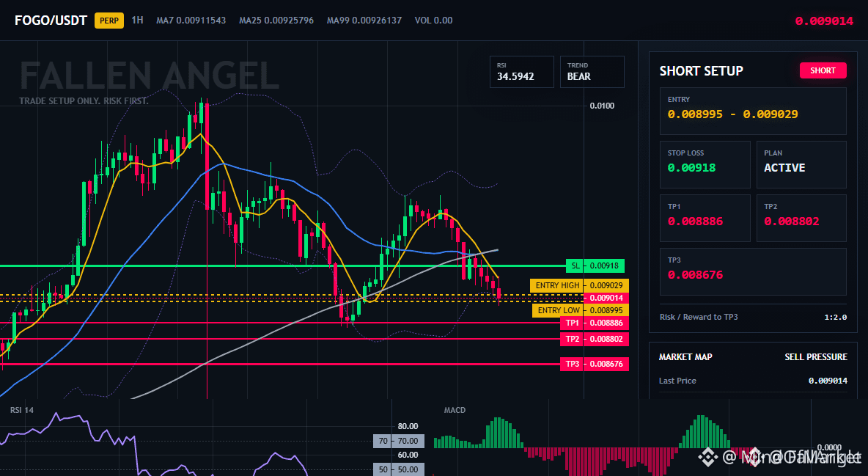The height and width of the screenshot is (476, 868).
Task: Click the STOP LOSS 0.00918 card
Action: click(x=705, y=164)
